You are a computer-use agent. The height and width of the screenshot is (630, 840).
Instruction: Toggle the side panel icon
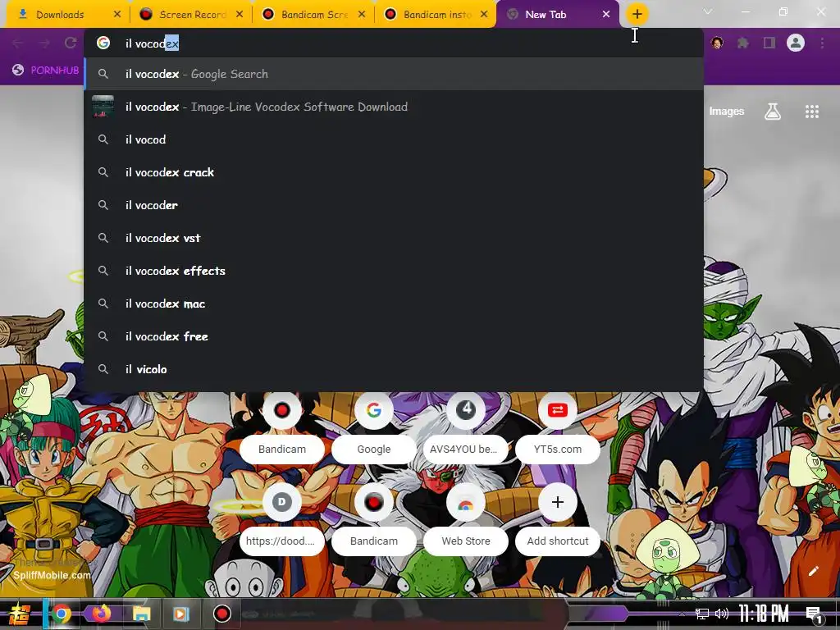(x=769, y=43)
